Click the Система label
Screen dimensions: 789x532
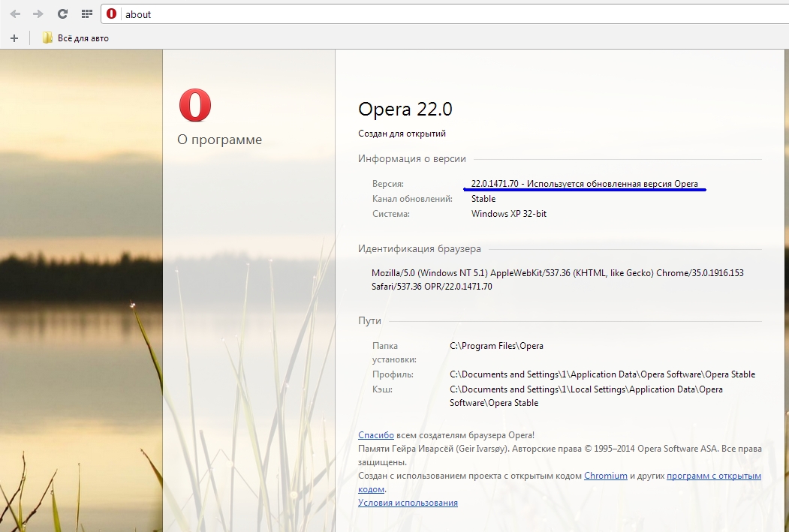pyautogui.click(x=391, y=214)
